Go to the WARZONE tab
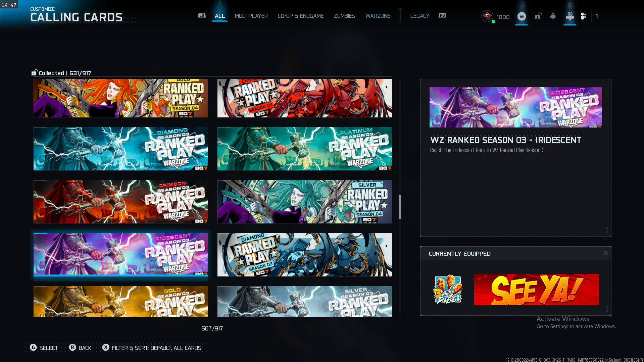 point(378,16)
